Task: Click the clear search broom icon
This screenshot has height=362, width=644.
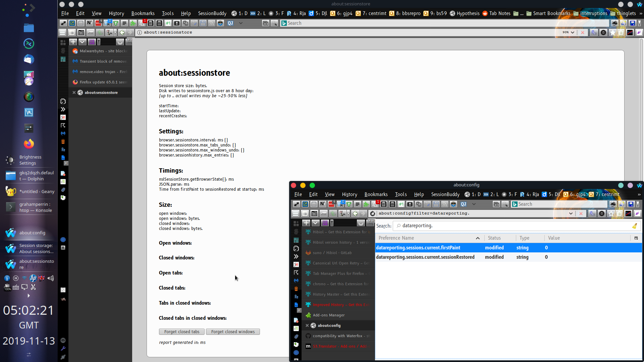Action: [635, 226]
